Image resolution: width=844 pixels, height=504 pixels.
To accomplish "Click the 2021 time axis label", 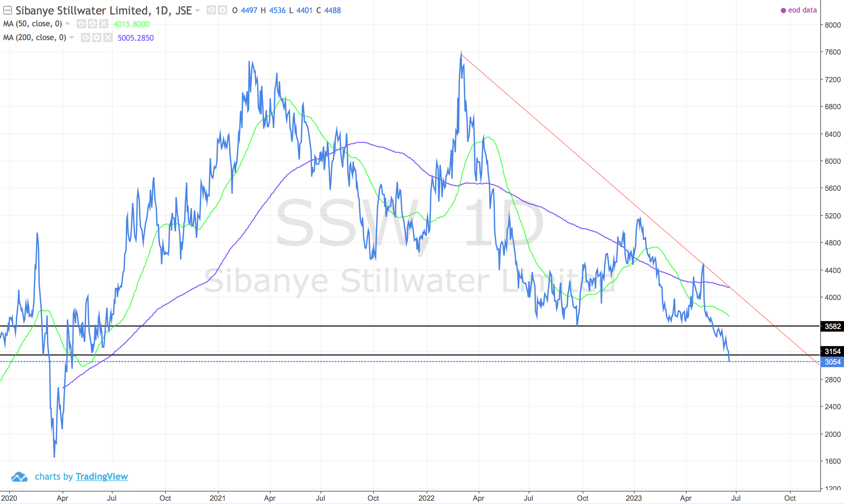I will (x=218, y=498).
